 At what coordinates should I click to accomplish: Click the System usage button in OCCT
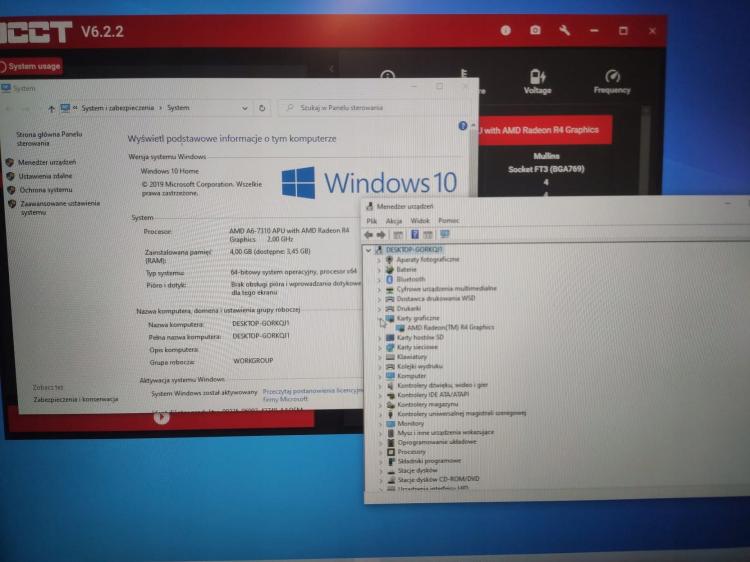[x=31, y=66]
